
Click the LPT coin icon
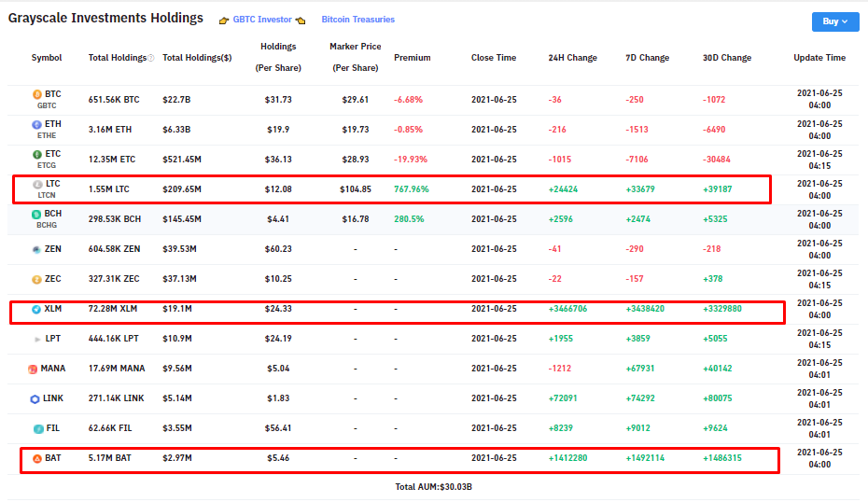[x=37, y=340]
